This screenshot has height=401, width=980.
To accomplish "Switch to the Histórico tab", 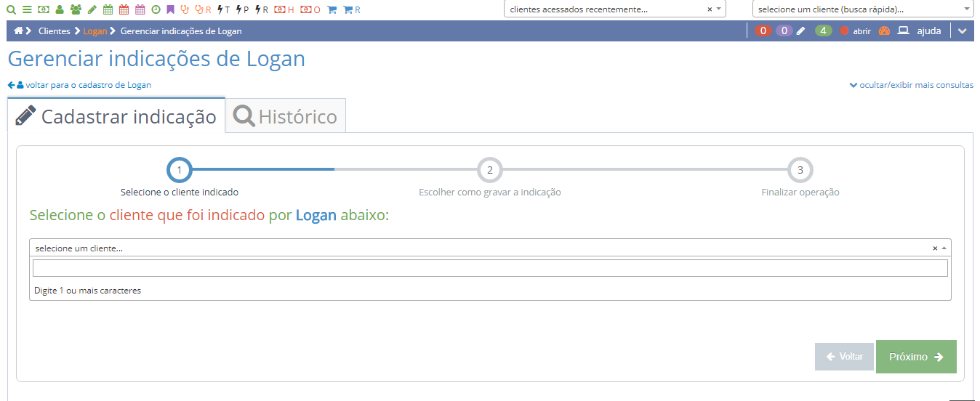I will (286, 116).
